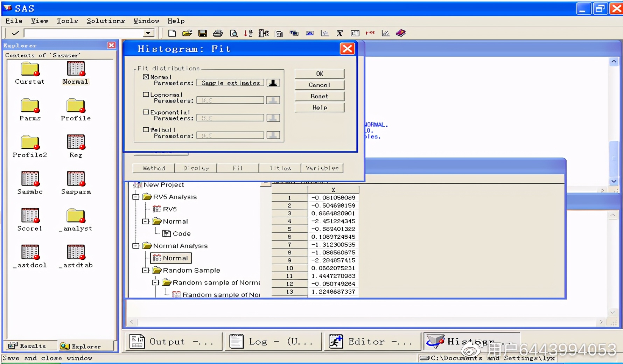Uncheck the Normal distribution checkbox
The image size is (623, 364).
coord(146,77)
